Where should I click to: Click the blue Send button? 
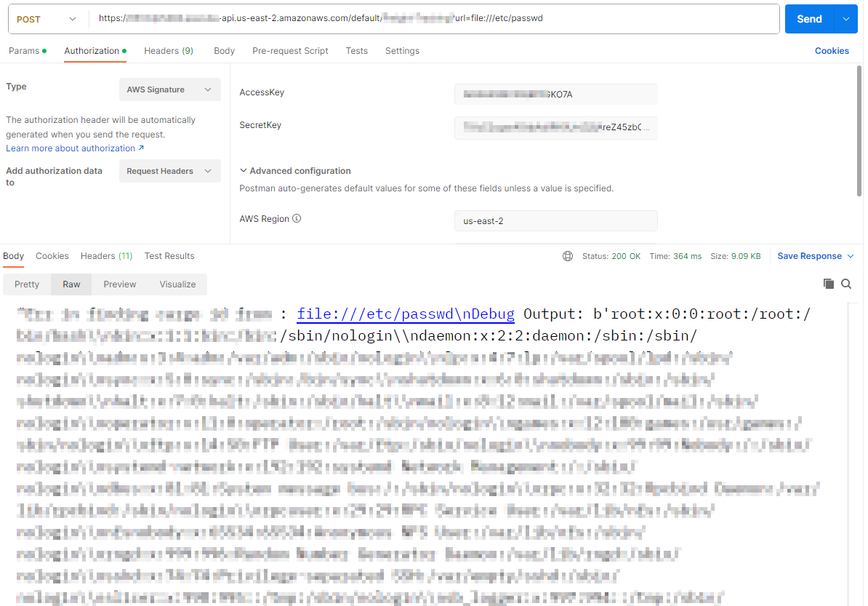[x=809, y=19]
